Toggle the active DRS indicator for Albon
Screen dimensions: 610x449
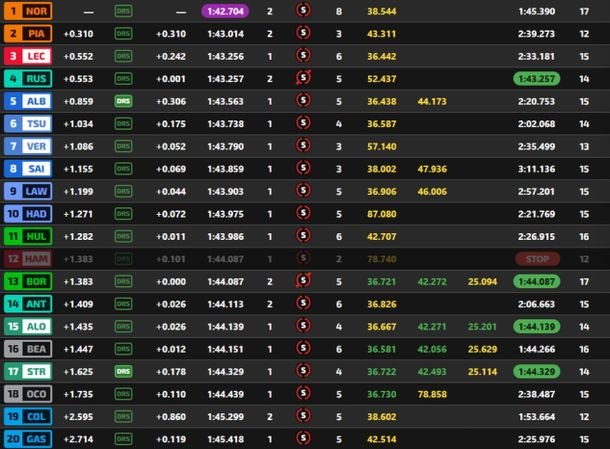[123, 101]
